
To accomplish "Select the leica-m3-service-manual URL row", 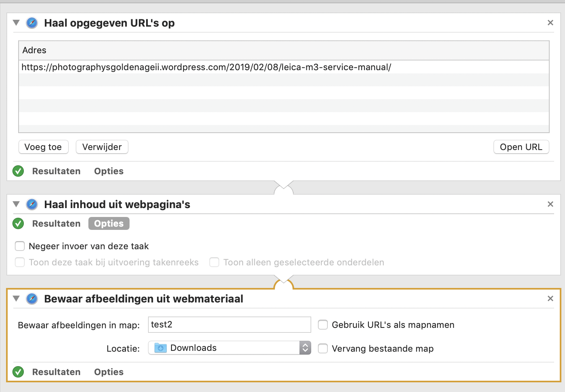I will [206, 67].
